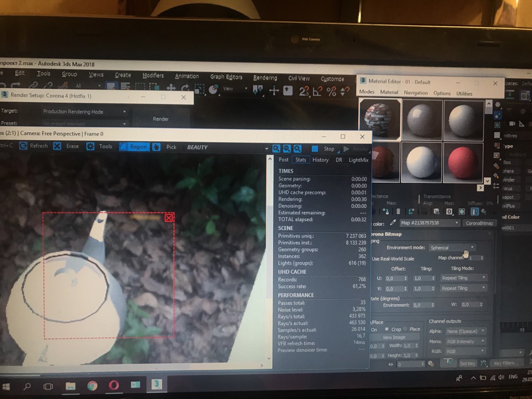Open the Target rendering mode dropdown
The width and height of the screenshot is (532, 399).
click(x=84, y=111)
